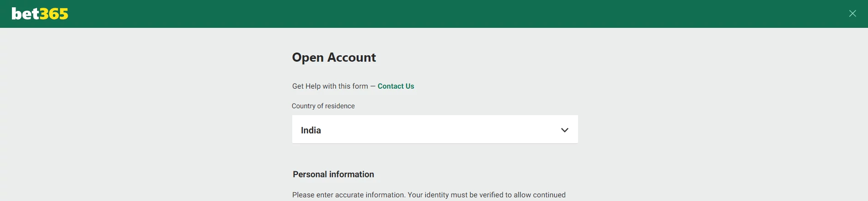Click the Open Account heading
868x201 pixels.
334,58
